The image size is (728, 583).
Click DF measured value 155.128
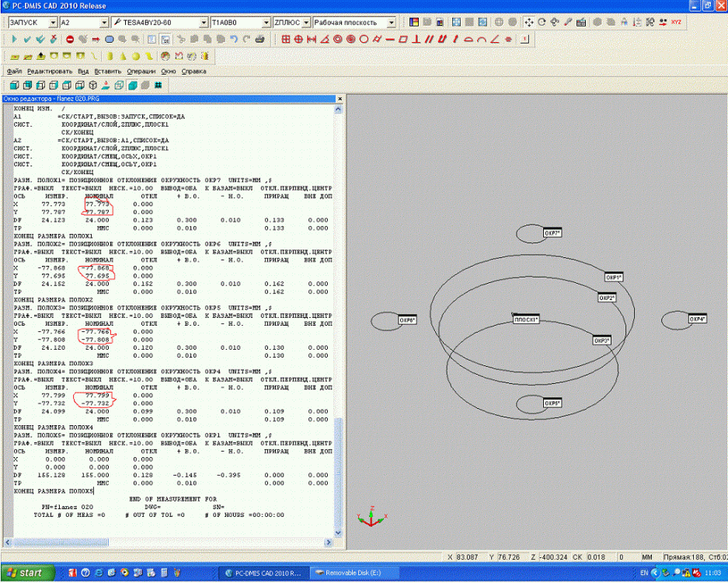point(51,475)
